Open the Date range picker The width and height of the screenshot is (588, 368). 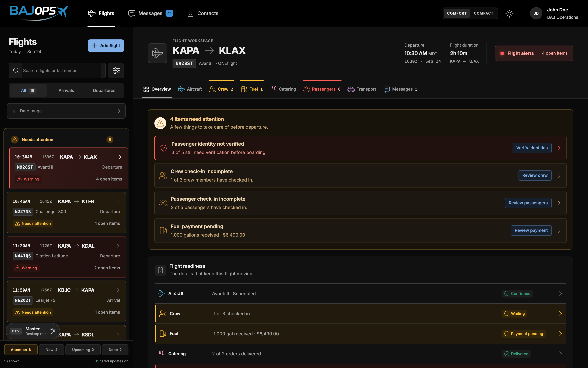pos(66,111)
